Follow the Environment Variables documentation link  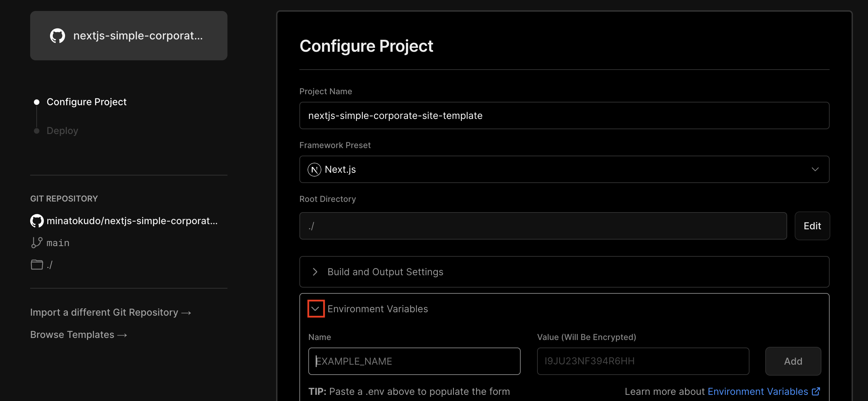[x=758, y=391]
